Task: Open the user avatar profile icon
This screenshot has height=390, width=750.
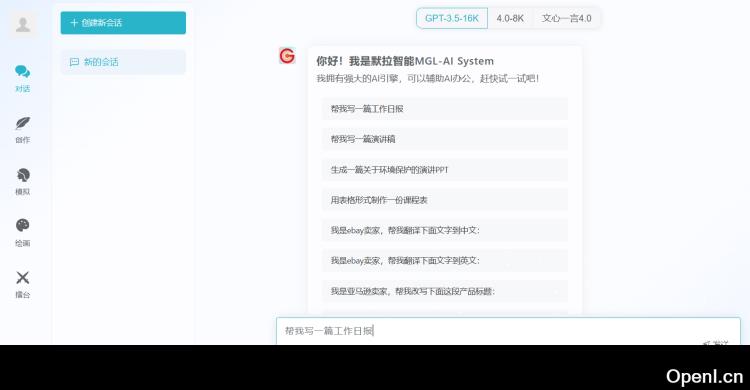Action: [x=23, y=24]
